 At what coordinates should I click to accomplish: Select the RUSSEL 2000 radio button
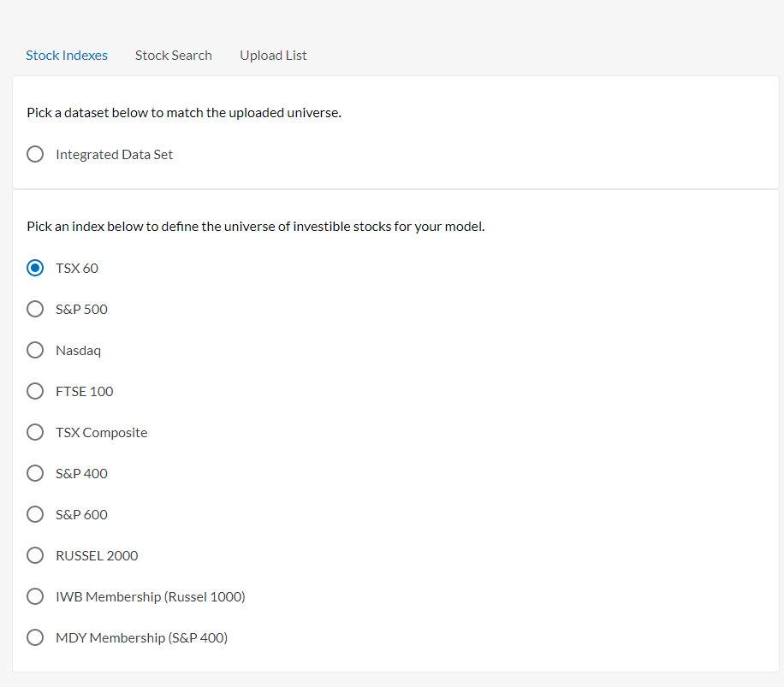click(x=35, y=555)
